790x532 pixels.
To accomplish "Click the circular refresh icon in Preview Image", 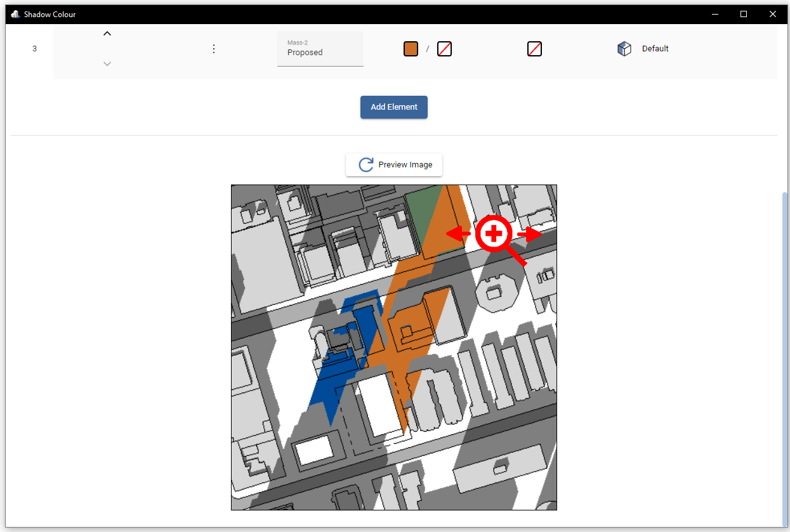I will [x=365, y=164].
